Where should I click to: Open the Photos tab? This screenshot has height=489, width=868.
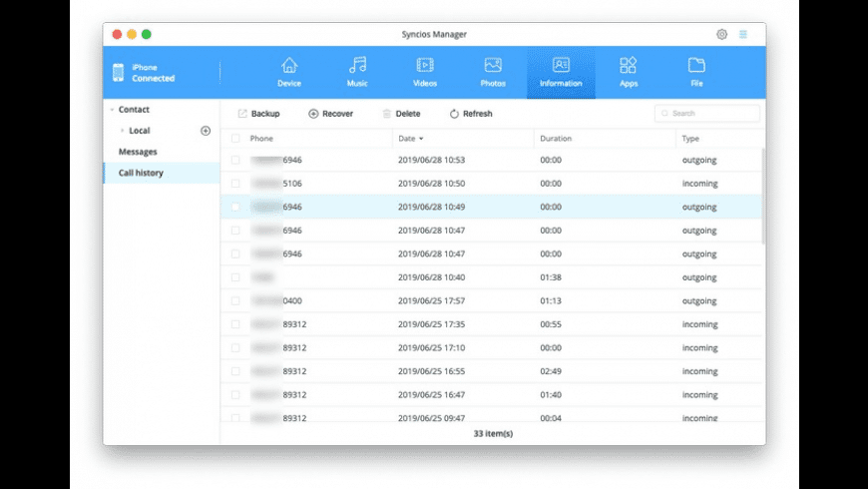tap(493, 73)
